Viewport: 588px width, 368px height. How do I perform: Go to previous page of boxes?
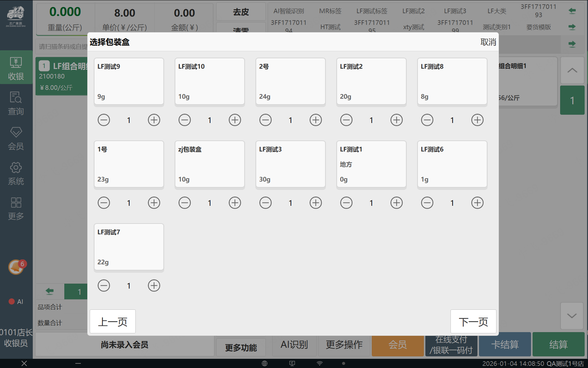113,322
